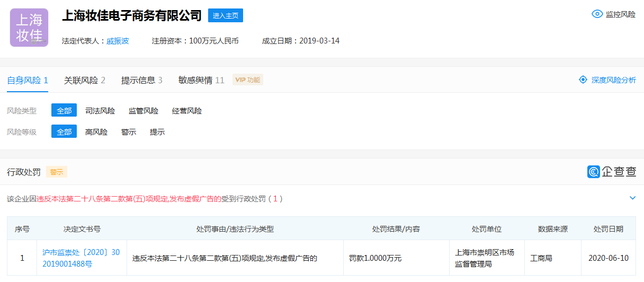
Task: Switch to the 自身风险 tab
Action: click(28, 81)
